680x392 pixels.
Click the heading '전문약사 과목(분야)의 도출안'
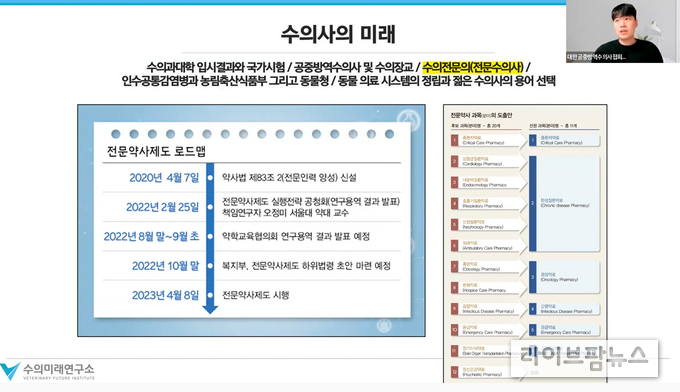[x=481, y=115]
